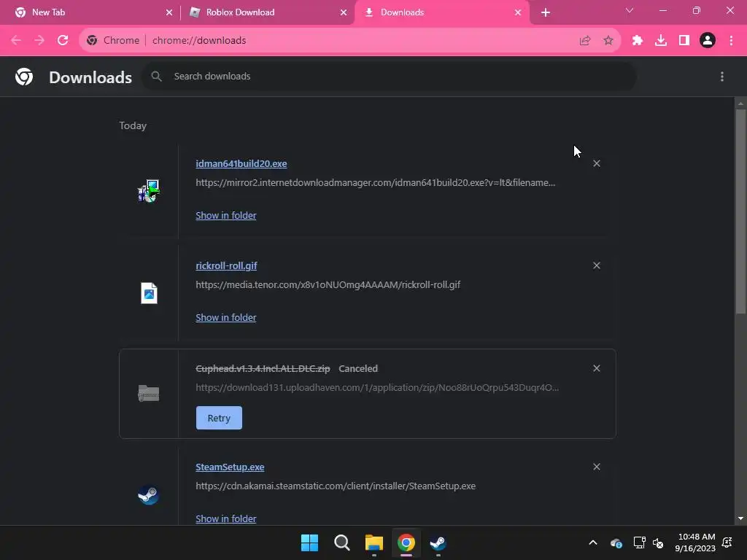Open the Chrome profile avatar
Screen dimensions: 747x560
coord(708,41)
